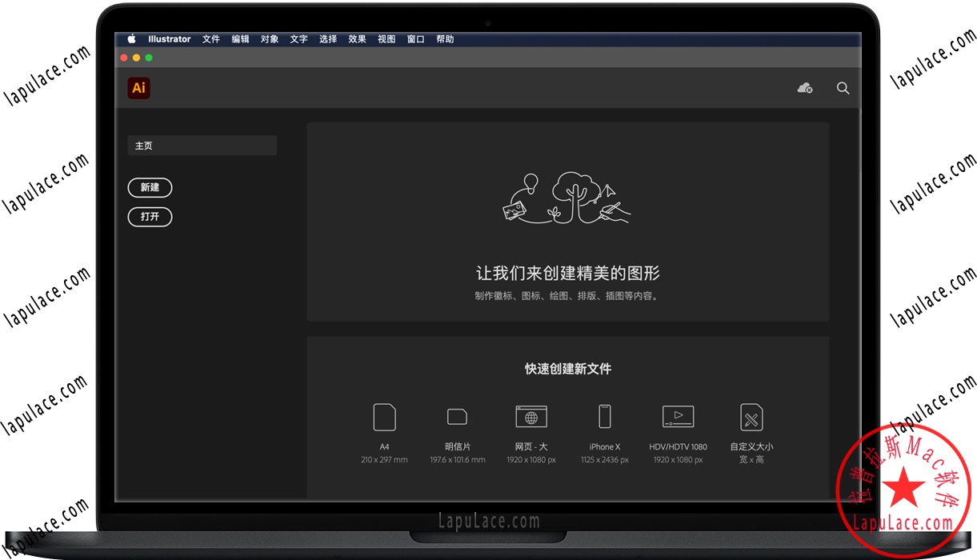
Task: Open the 文字 menu
Action: point(298,39)
